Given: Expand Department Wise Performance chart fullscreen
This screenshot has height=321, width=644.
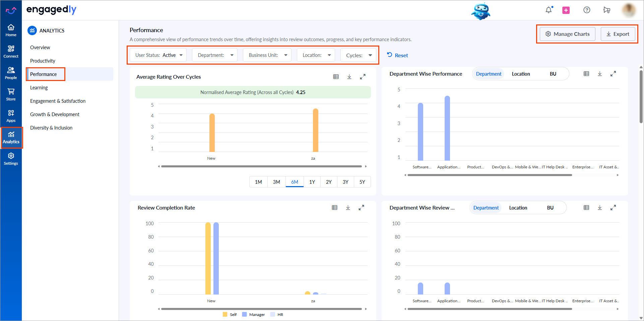Looking at the screenshot, I should coord(613,74).
